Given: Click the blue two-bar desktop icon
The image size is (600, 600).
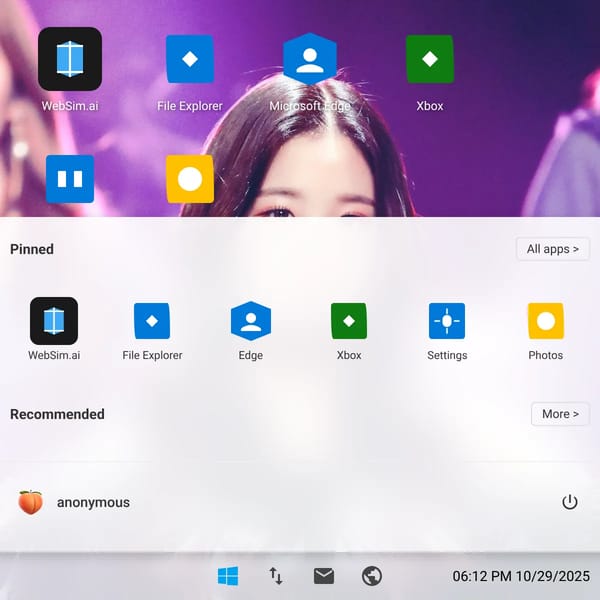Looking at the screenshot, I should click(70, 179).
